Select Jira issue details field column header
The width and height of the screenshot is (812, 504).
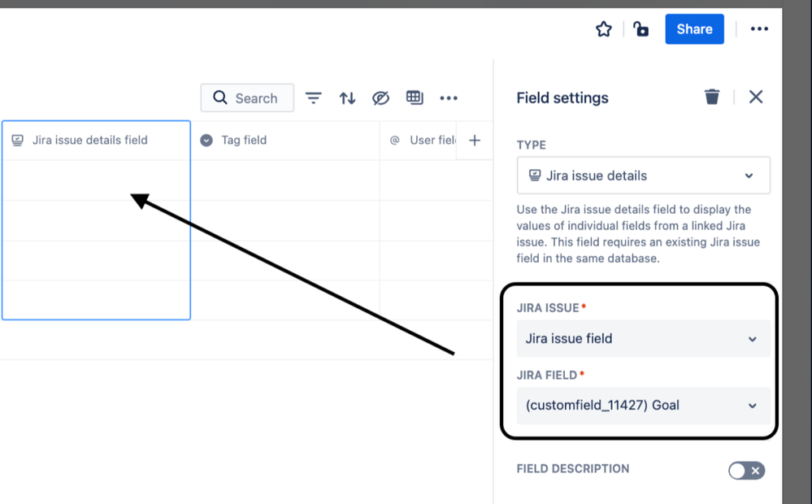[x=97, y=141]
